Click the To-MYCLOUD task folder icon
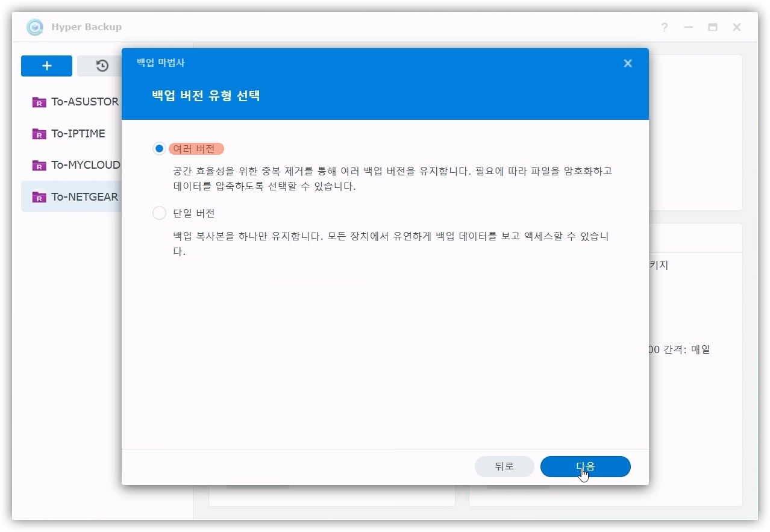Viewport: 770px width, 532px height. (39, 165)
